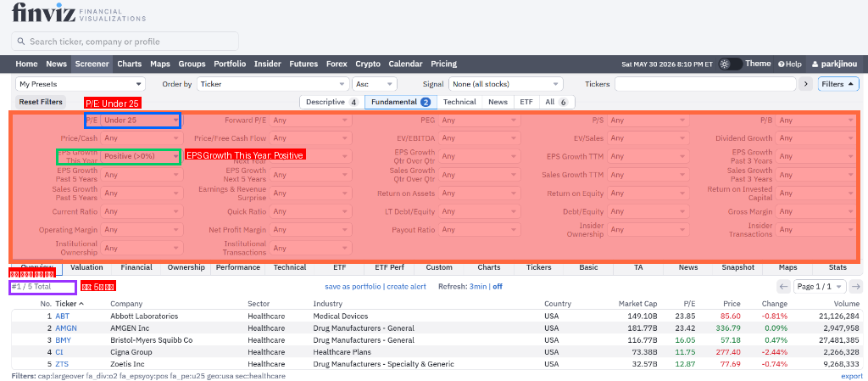The width and height of the screenshot is (868, 381).
Task: Click the export link
Action: pyautogui.click(x=851, y=376)
